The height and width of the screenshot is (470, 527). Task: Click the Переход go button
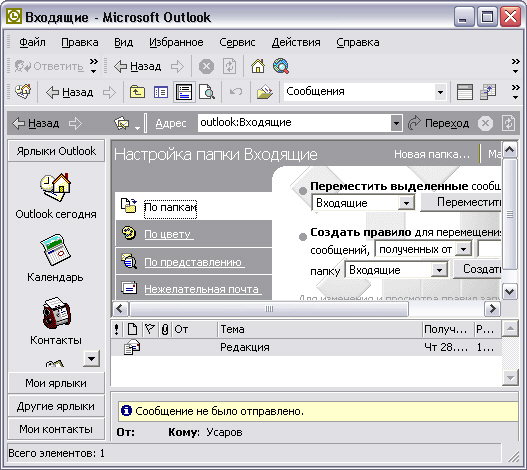438,123
